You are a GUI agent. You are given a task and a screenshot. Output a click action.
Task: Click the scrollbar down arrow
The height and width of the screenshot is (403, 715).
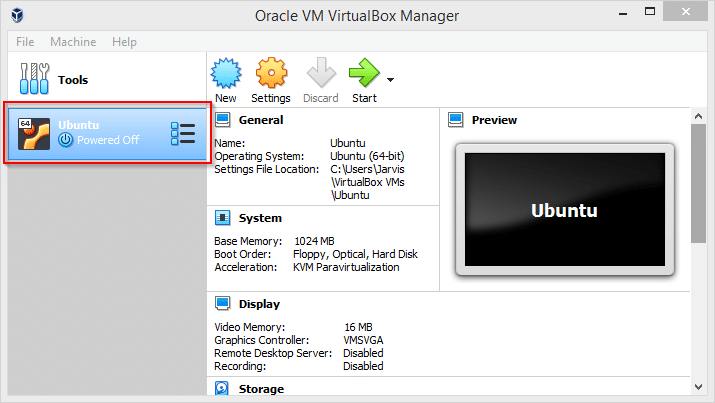700,388
